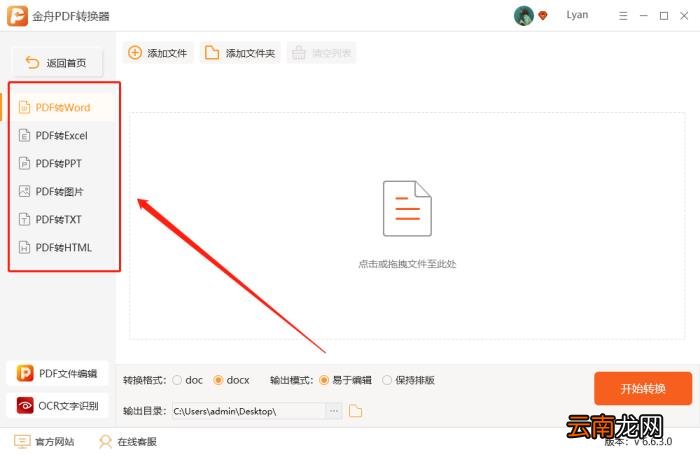Screen dimensions: 700x455
Task: Click the ellipsis browse button for output path
Action: [x=334, y=411]
